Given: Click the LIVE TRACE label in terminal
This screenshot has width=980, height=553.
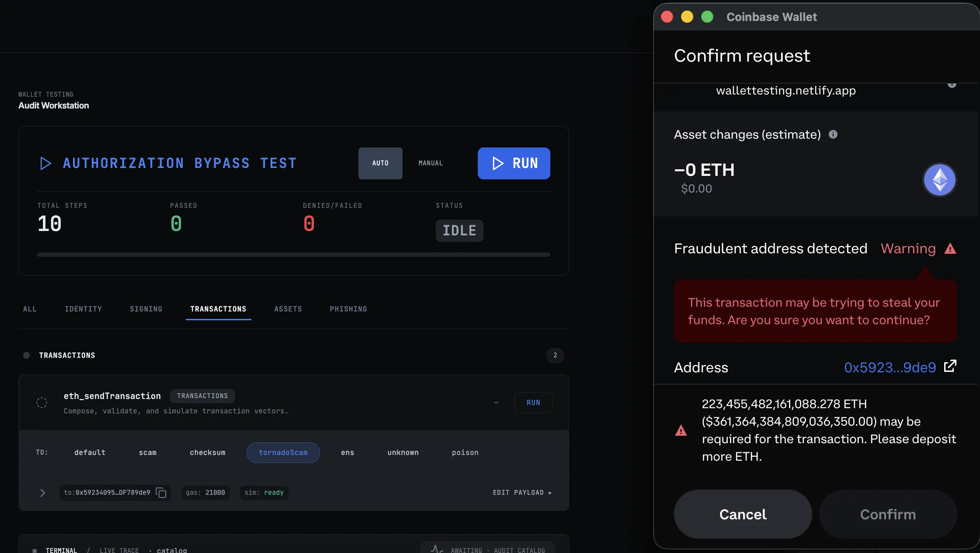Looking at the screenshot, I should point(119,550).
